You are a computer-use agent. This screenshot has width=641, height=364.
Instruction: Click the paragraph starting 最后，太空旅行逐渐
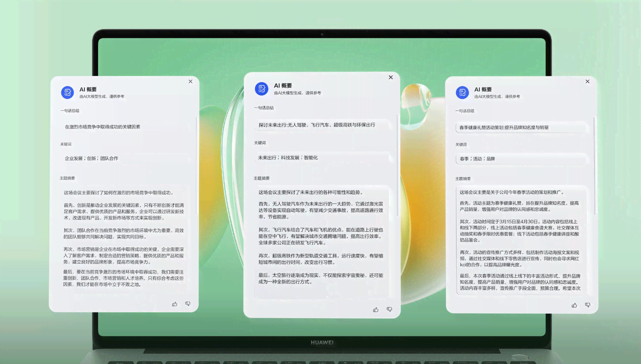321,278
